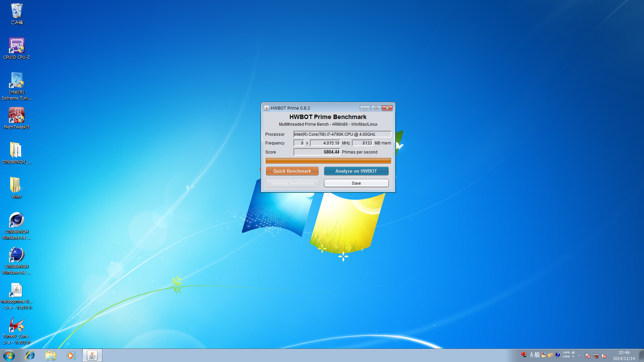
Task: Select the CPUID CPU-Z desktop shortcut
Action: pos(16,49)
